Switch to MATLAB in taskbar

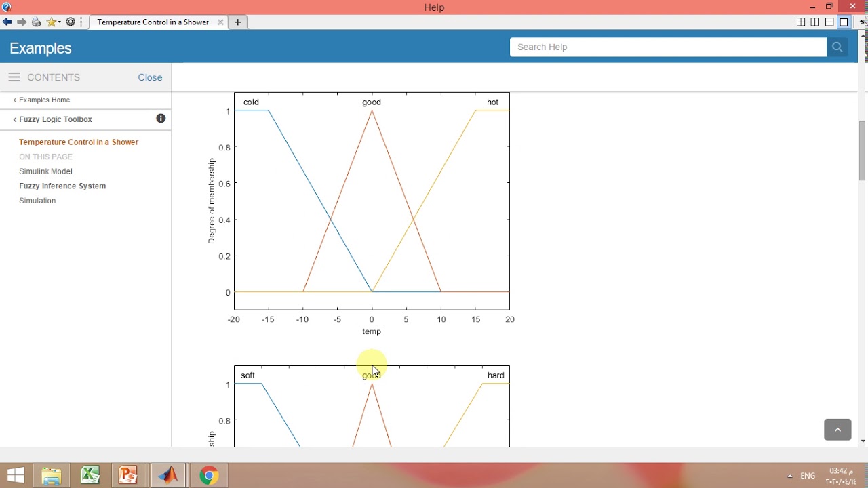tap(169, 475)
